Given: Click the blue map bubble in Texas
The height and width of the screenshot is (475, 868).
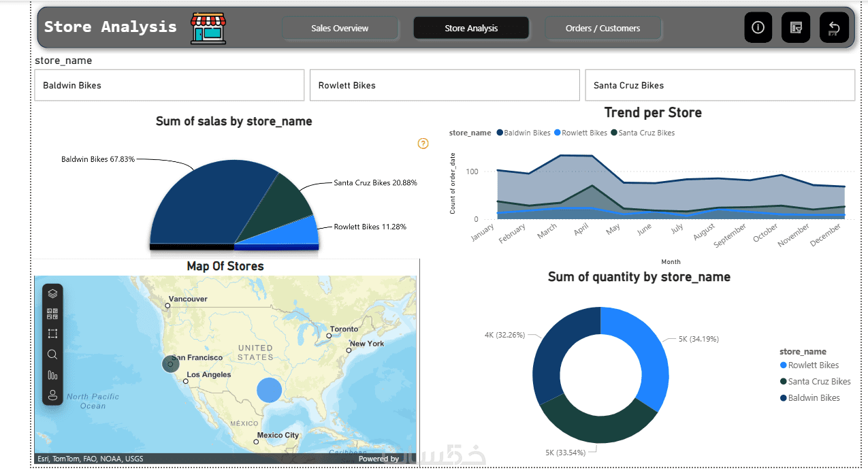Looking at the screenshot, I should tap(269, 391).
